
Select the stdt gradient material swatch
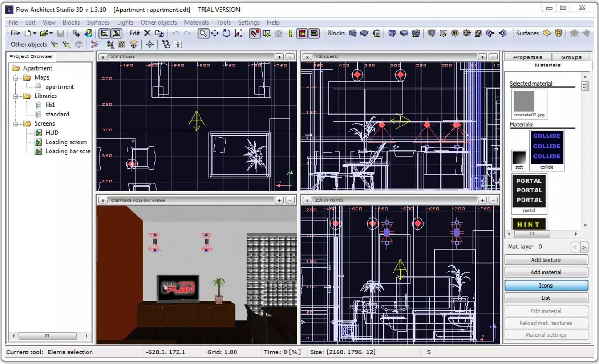pos(519,160)
